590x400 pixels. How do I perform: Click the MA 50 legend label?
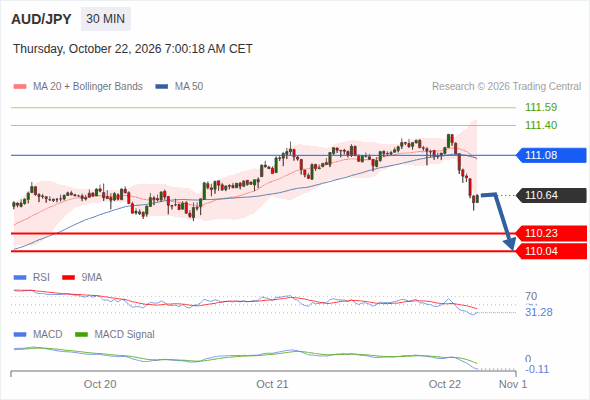coord(189,87)
